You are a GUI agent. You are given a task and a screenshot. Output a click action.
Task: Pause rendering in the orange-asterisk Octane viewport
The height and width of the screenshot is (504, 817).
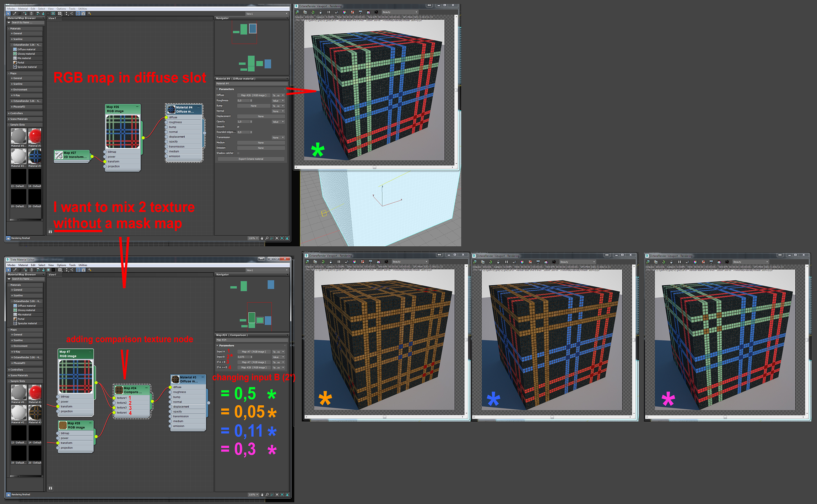coord(339,262)
